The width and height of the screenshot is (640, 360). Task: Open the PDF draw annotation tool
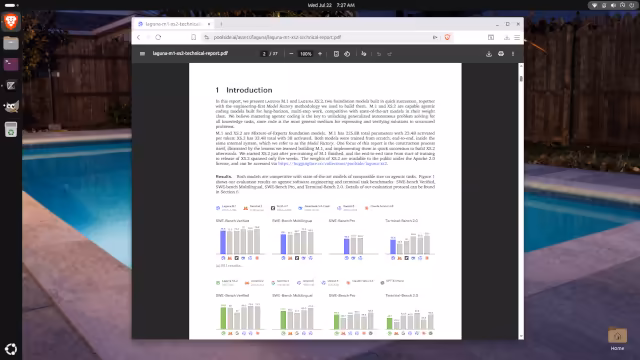point(364,54)
